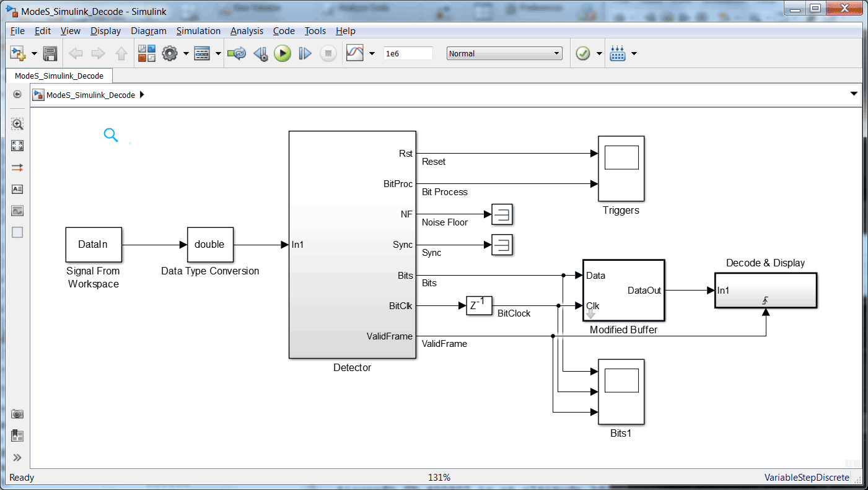Run the simulation with the green play icon

(x=283, y=53)
